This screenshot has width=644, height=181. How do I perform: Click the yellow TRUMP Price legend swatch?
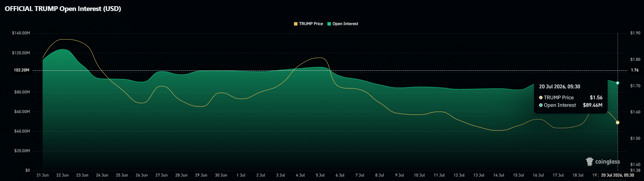click(x=296, y=24)
